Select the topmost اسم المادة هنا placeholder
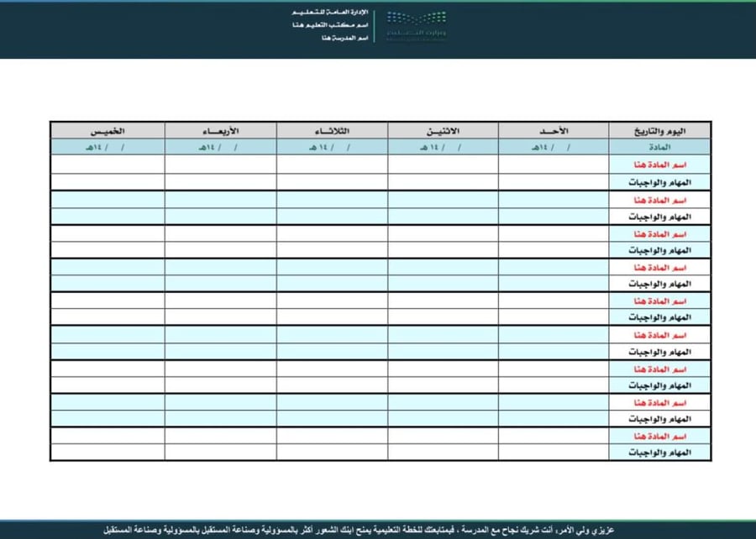756x539 pixels. [659, 165]
